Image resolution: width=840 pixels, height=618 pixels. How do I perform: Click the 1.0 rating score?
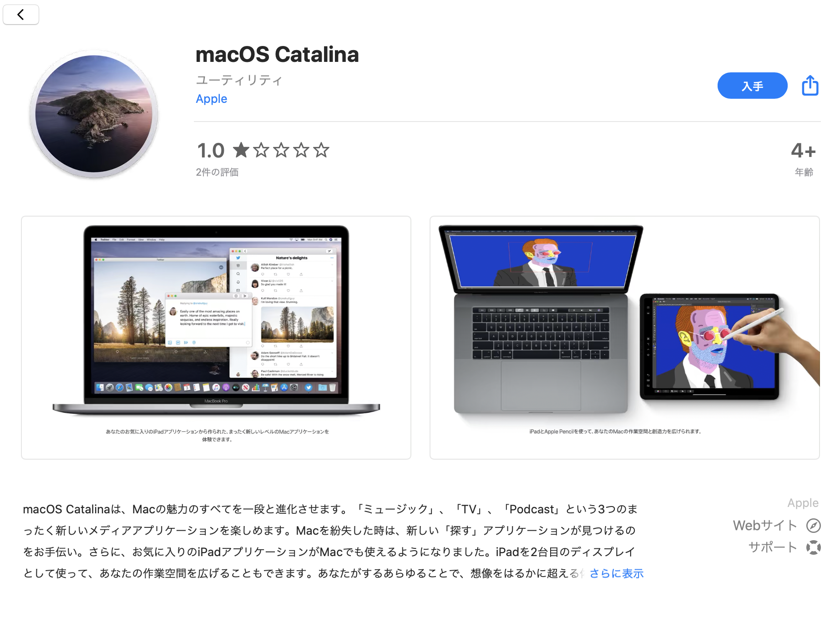point(211,151)
